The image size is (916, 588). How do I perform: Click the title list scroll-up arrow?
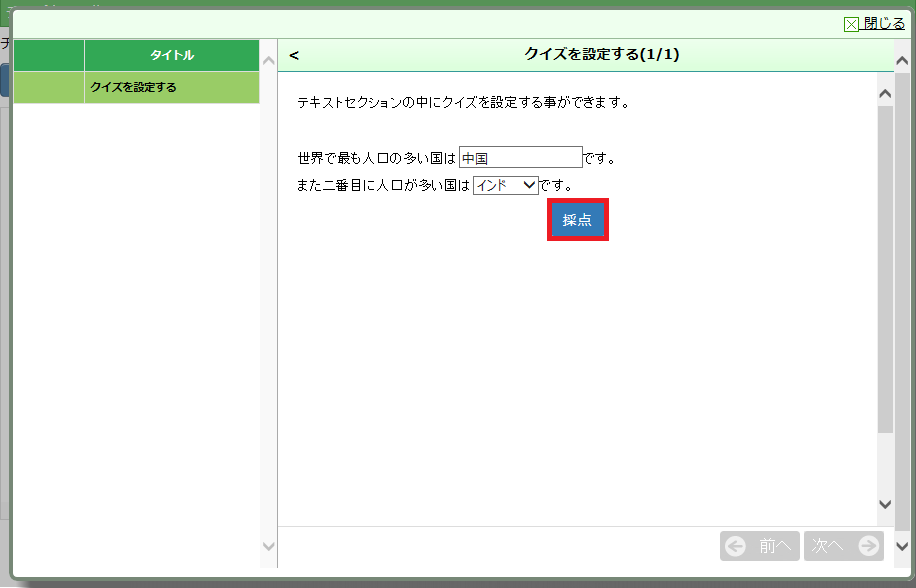(269, 61)
